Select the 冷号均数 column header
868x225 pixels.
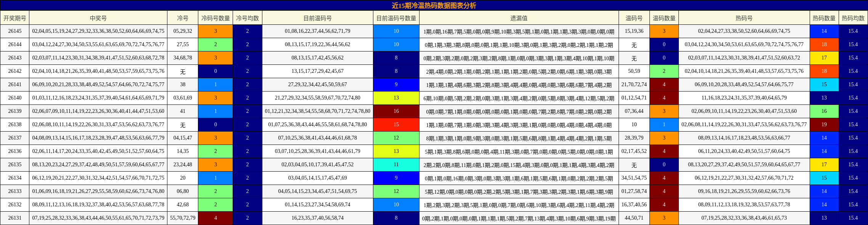click(248, 18)
